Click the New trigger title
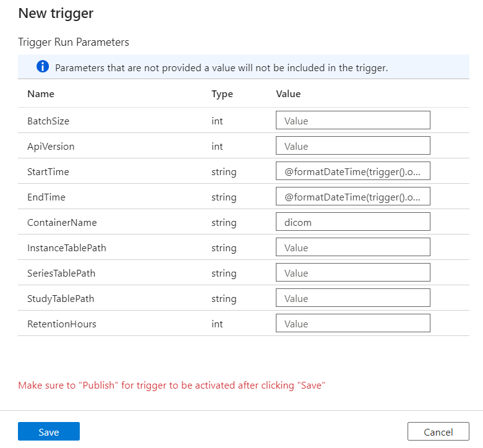 click(56, 13)
